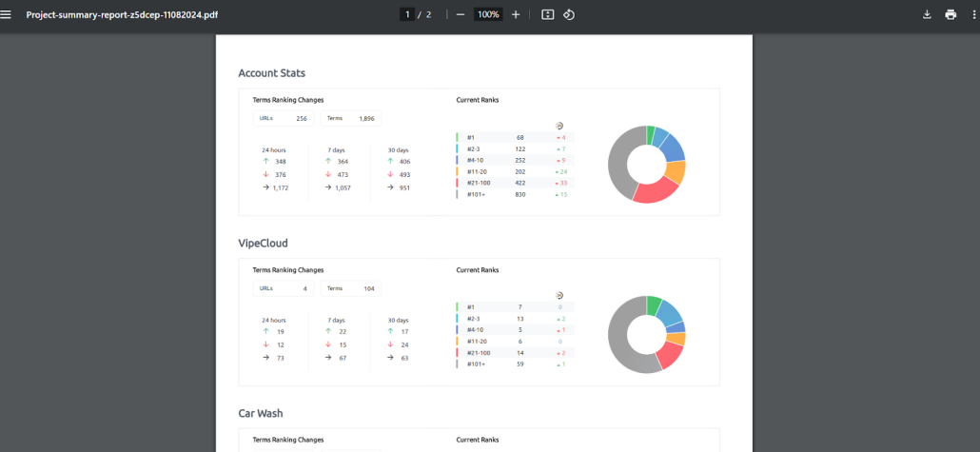Image resolution: width=980 pixels, height=452 pixels.
Task: Click the +15 change value for #101+
Action: click(561, 194)
